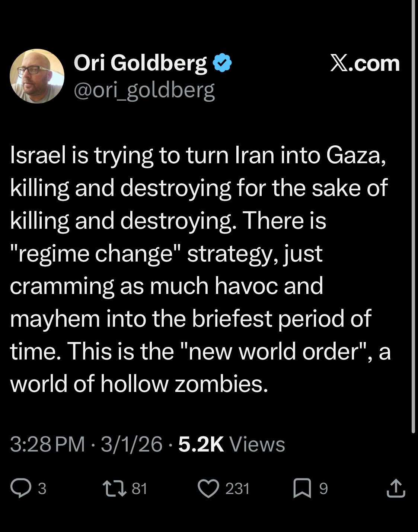Click the 3/1/26 post date
This screenshot has width=418, height=532.
click(131, 444)
